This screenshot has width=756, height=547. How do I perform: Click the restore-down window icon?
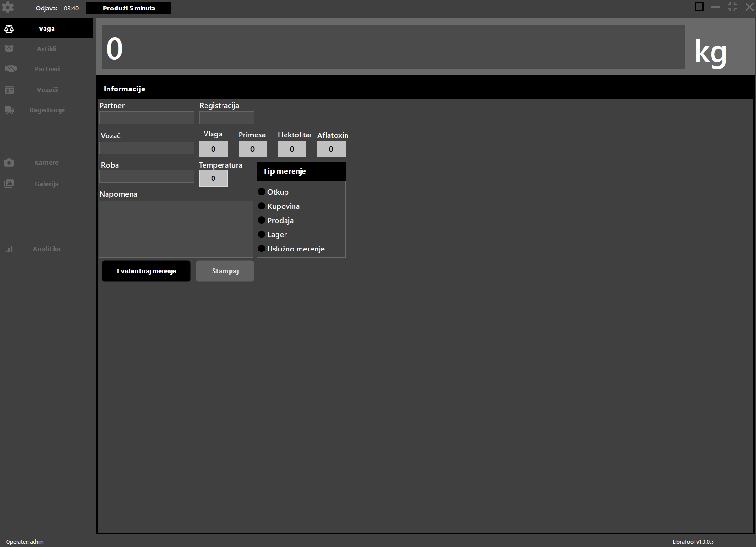tap(732, 7)
